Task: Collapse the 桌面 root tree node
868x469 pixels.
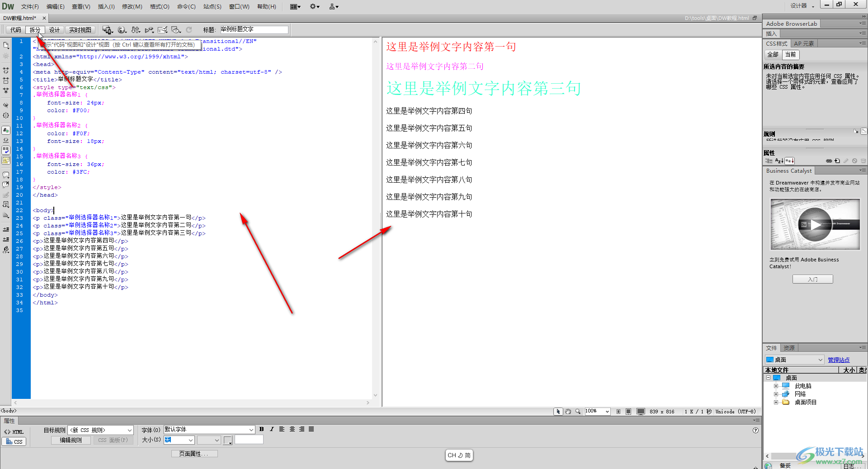Action: [768, 378]
